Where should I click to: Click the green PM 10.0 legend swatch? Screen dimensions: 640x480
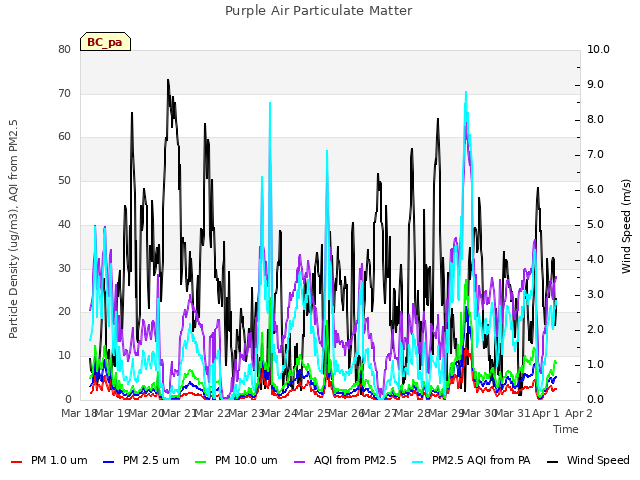201,462
